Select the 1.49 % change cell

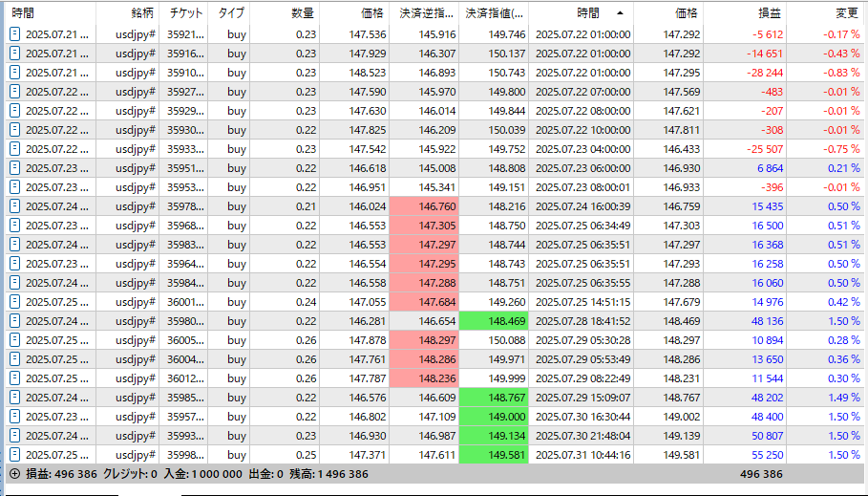844,398
